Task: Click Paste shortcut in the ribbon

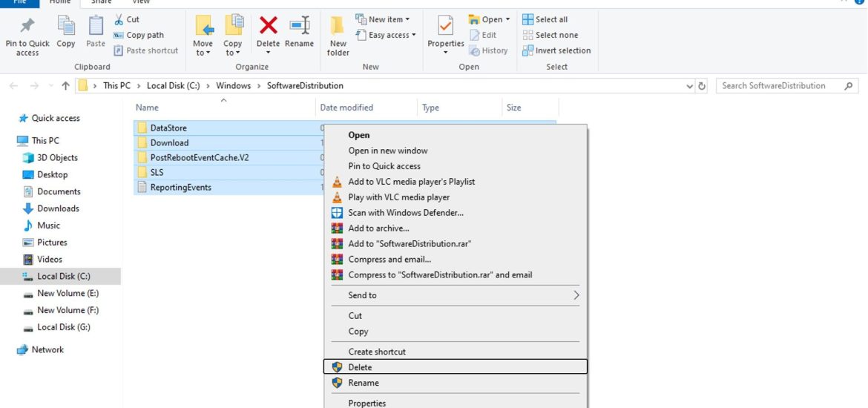Action: click(146, 50)
